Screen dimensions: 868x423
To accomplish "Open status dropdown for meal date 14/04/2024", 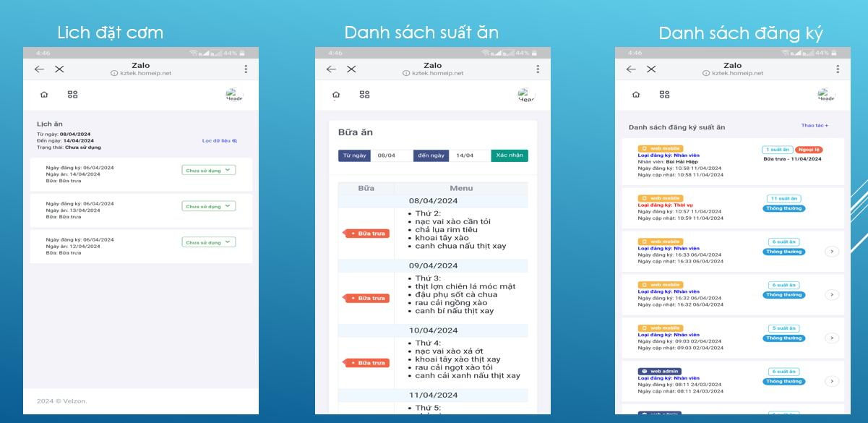I will coord(208,171).
